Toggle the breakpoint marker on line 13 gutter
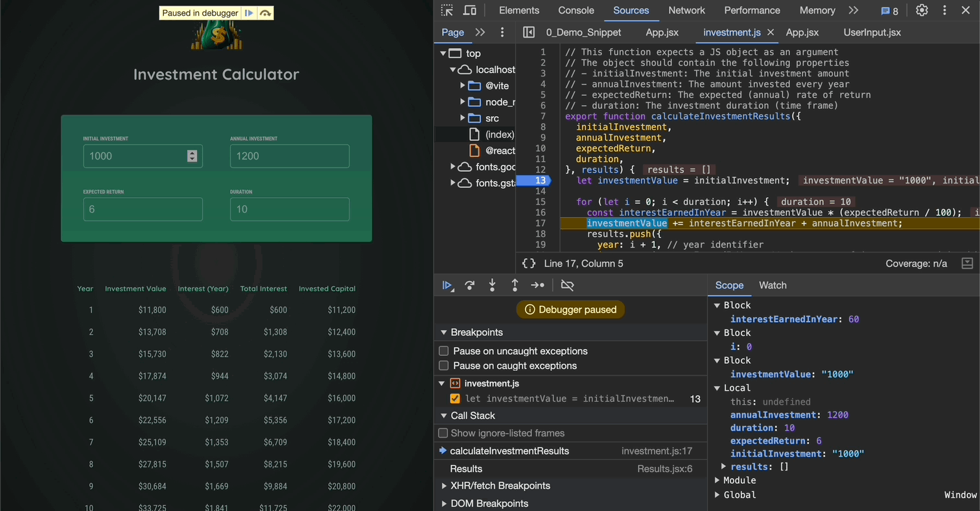 533,180
